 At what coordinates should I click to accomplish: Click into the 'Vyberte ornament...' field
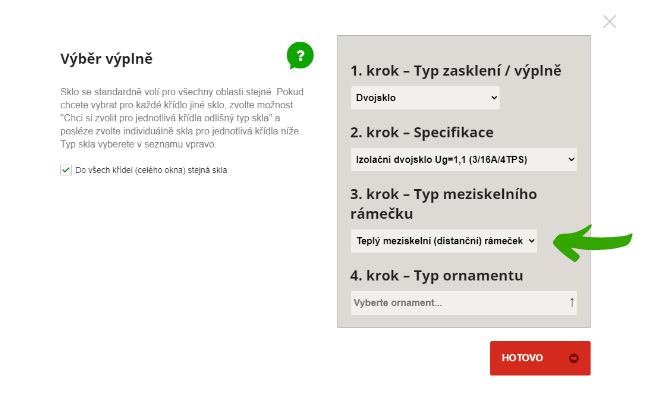click(455, 302)
